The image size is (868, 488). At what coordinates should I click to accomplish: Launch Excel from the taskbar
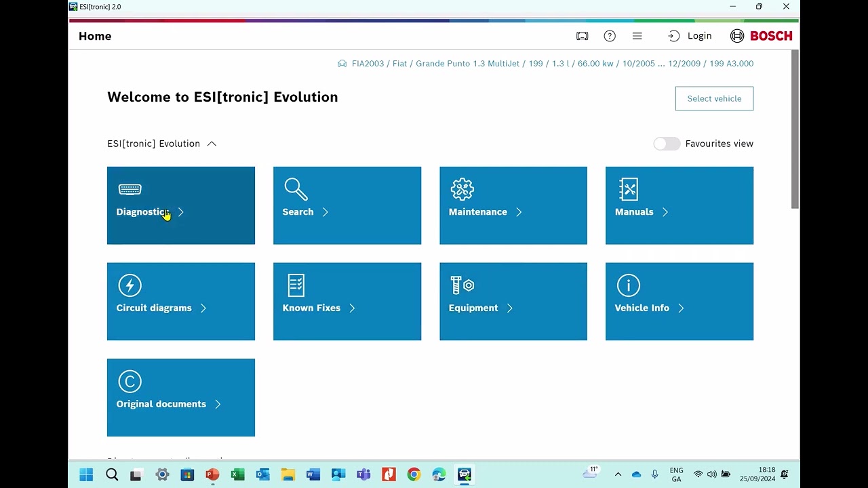[237, 474]
